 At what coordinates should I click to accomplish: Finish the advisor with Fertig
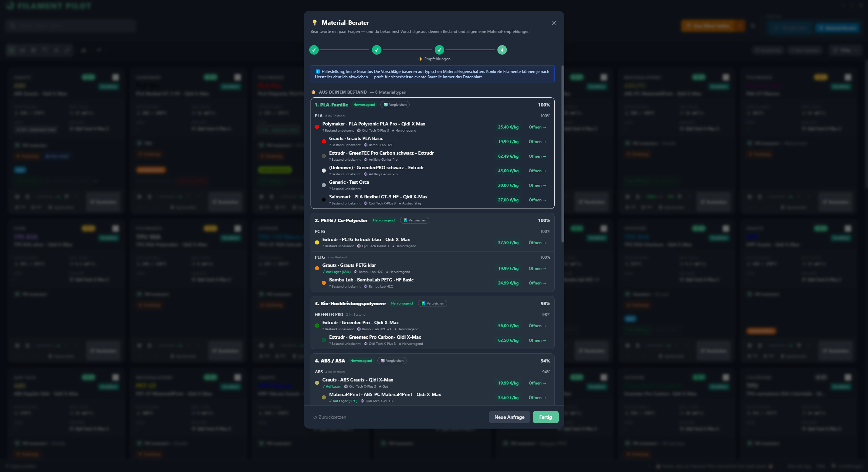coord(546,417)
